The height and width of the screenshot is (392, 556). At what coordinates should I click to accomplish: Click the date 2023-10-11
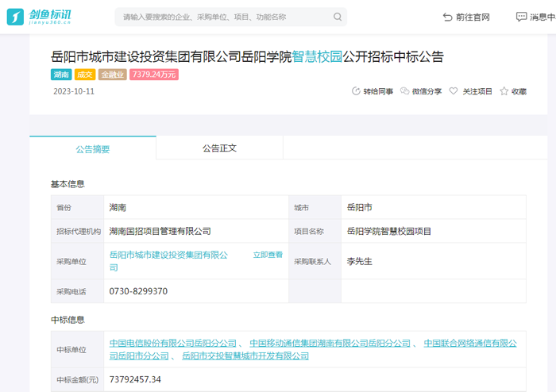[74, 91]
